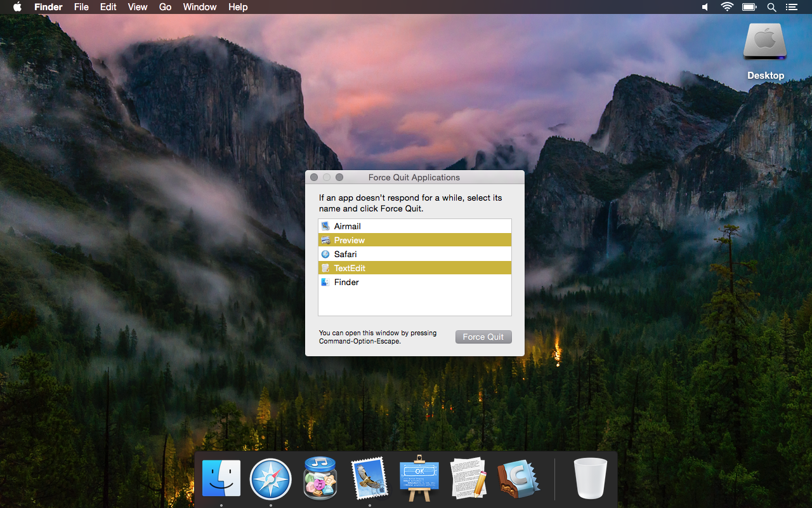The height and width of the screenshot is (508, 812).
Task: Click the Preview app icon in the list
Action: click(325, 240)
